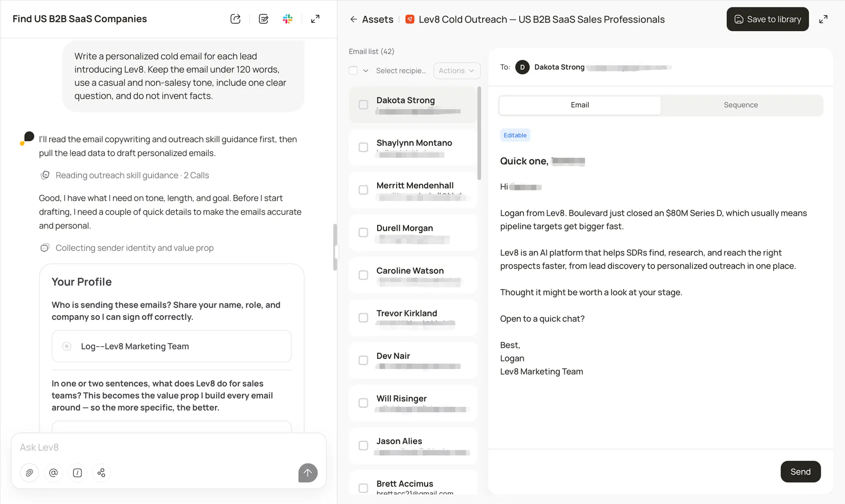Check the Dakota Strong recipient checkbox

point(363,105)
